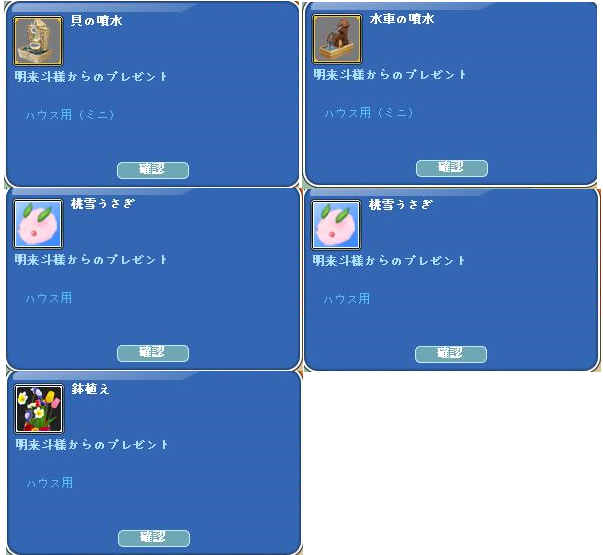Click ハウス用（ミニ） label in 貝の噴水 panel

click(70, 114)
